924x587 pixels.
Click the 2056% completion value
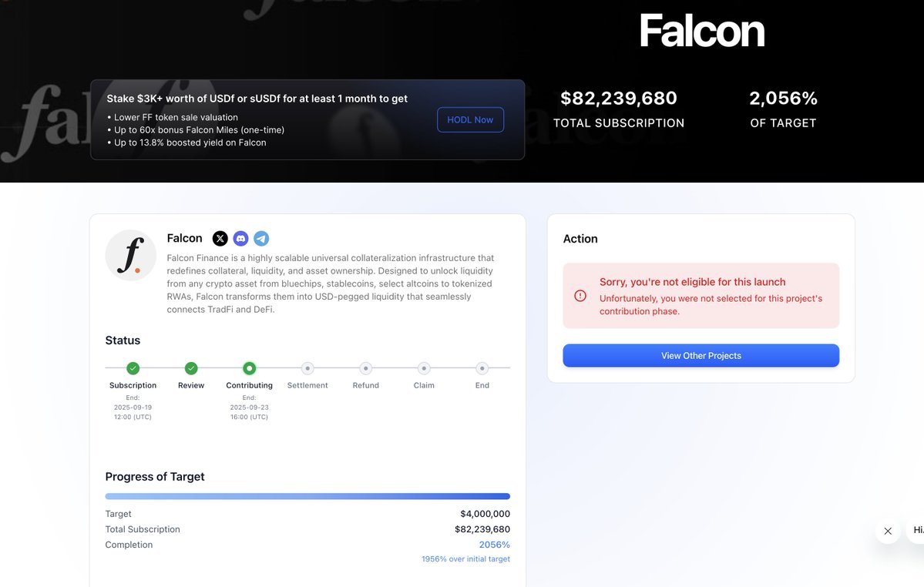(495, 545)
